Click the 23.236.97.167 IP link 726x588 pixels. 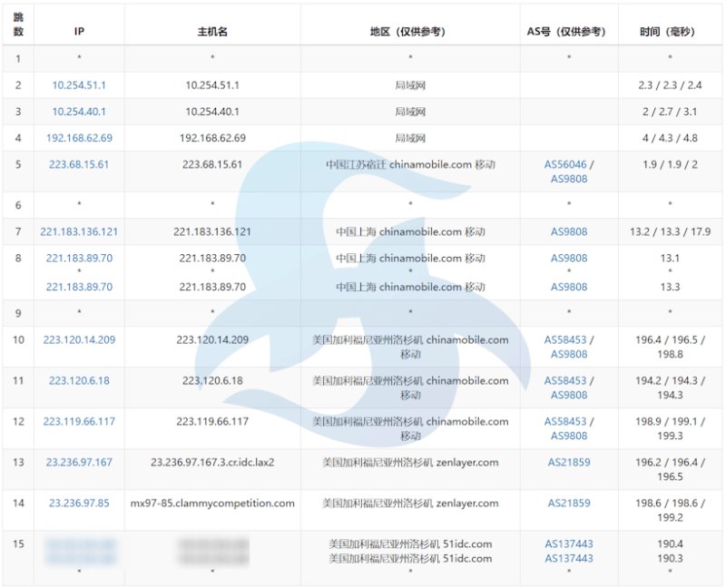click(79, 462)
